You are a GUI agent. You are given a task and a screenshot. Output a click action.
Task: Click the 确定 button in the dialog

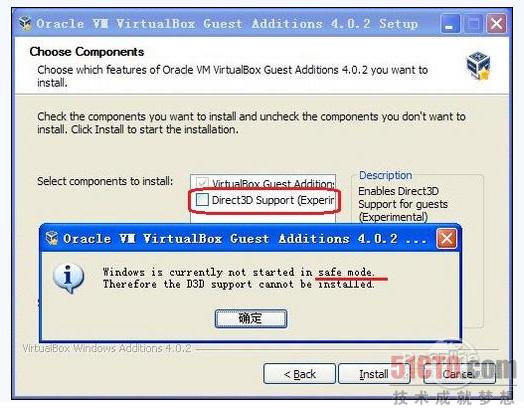tap(251, 318)
